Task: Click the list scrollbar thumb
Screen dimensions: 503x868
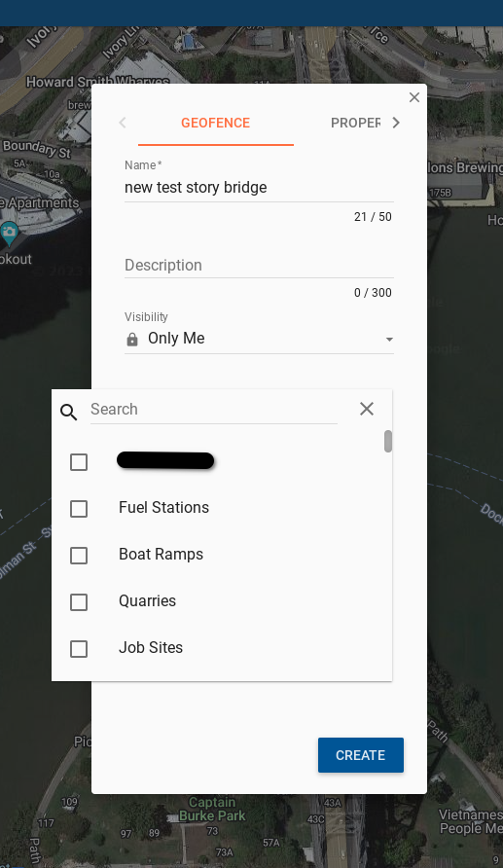Action: click(x=388, y=441)
